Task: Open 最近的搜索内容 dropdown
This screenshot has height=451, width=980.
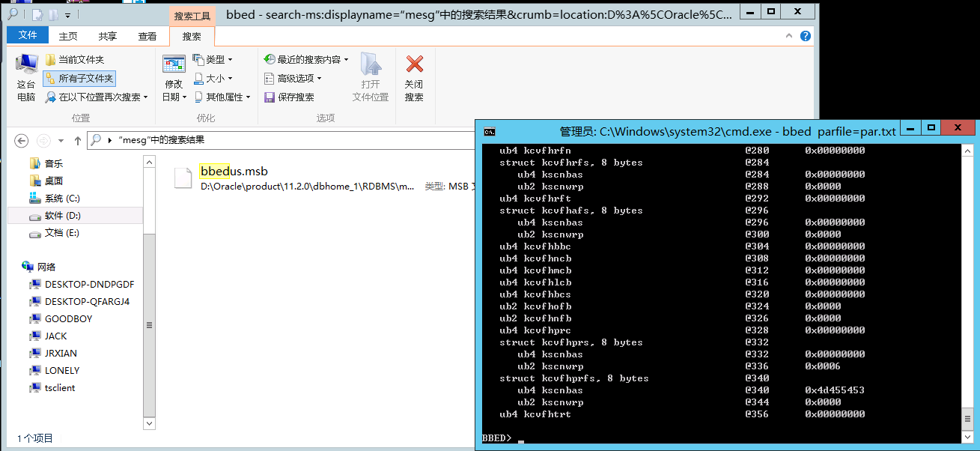Action: 306,60
